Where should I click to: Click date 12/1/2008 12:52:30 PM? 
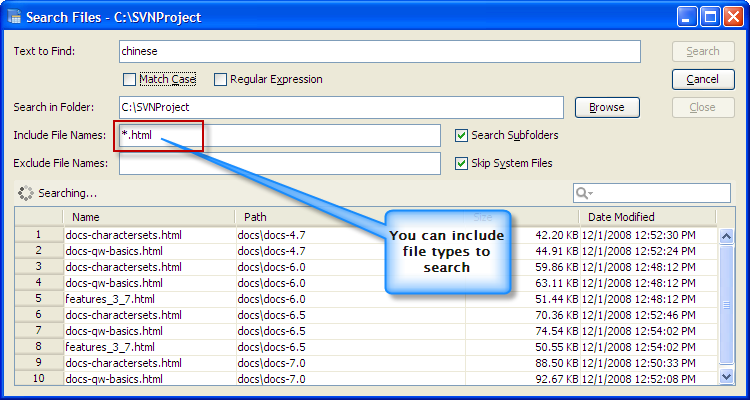click(x=639, y=235)
